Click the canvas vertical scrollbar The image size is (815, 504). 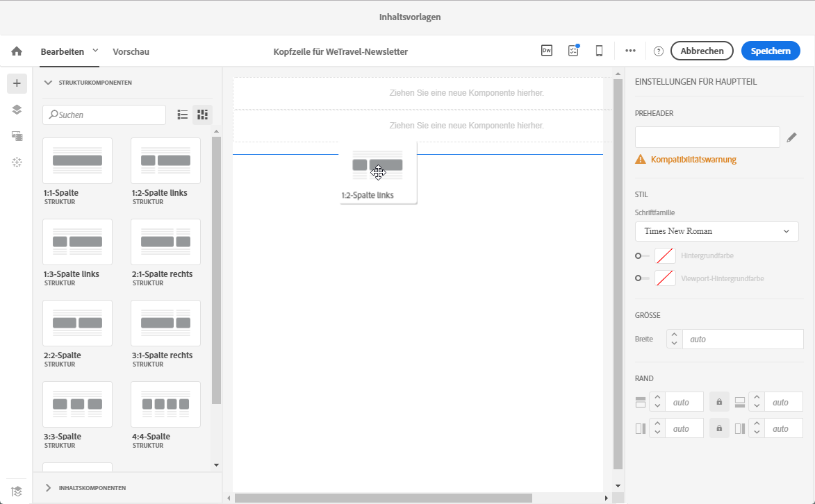618,274
